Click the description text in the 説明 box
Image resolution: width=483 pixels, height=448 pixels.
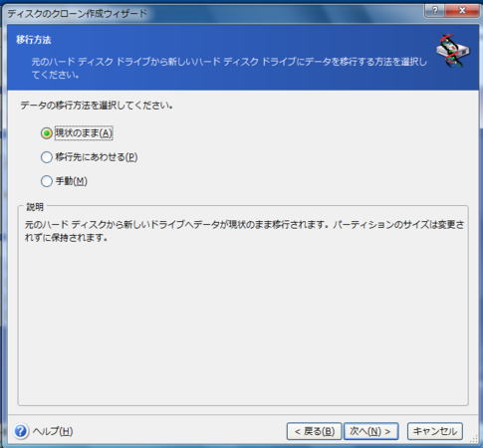[x=245, y=231]
